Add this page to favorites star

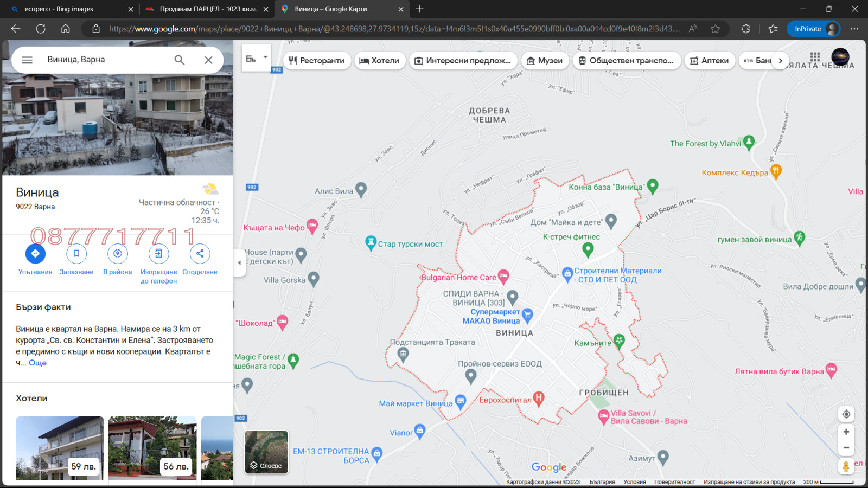click(716, 29)
